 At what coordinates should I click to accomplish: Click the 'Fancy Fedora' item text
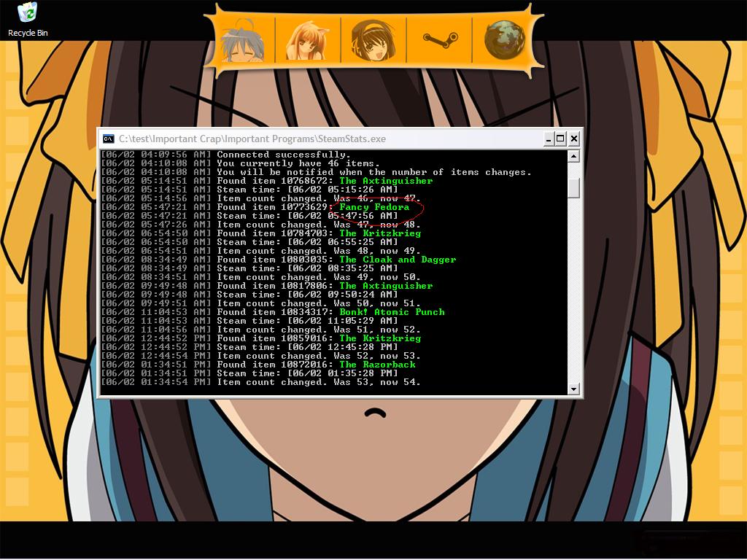click(x=374, y=207)
